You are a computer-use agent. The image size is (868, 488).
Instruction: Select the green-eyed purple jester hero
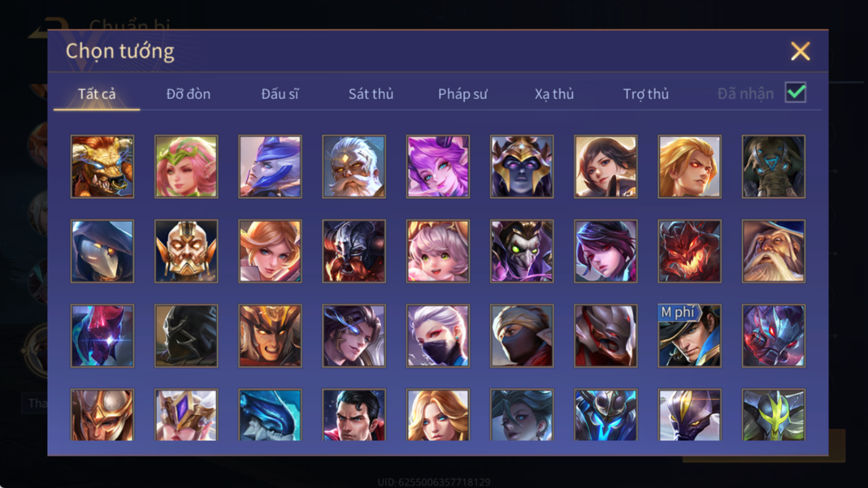[x=522, y=251]
